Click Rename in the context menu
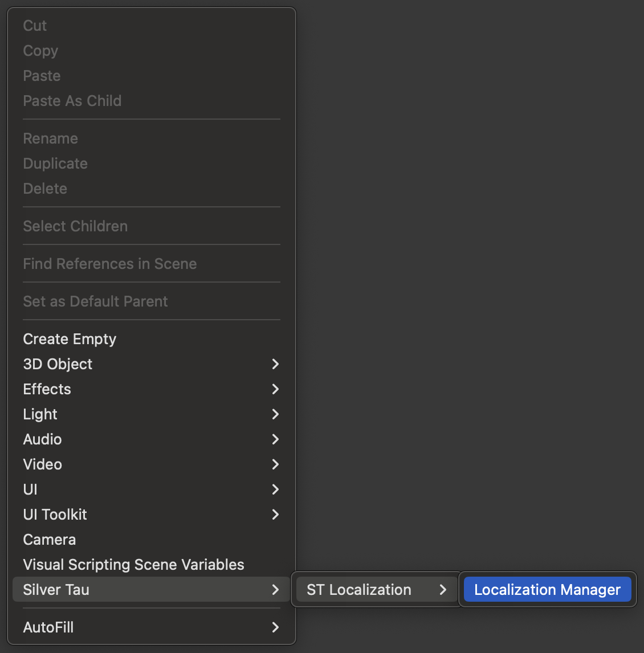644x653 pixels. pos(51,138)
